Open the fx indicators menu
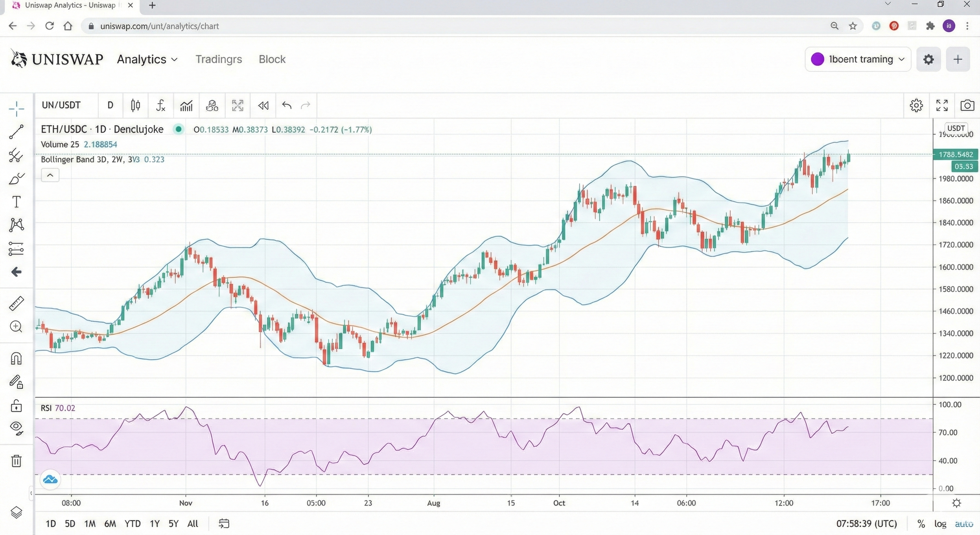 160,105
